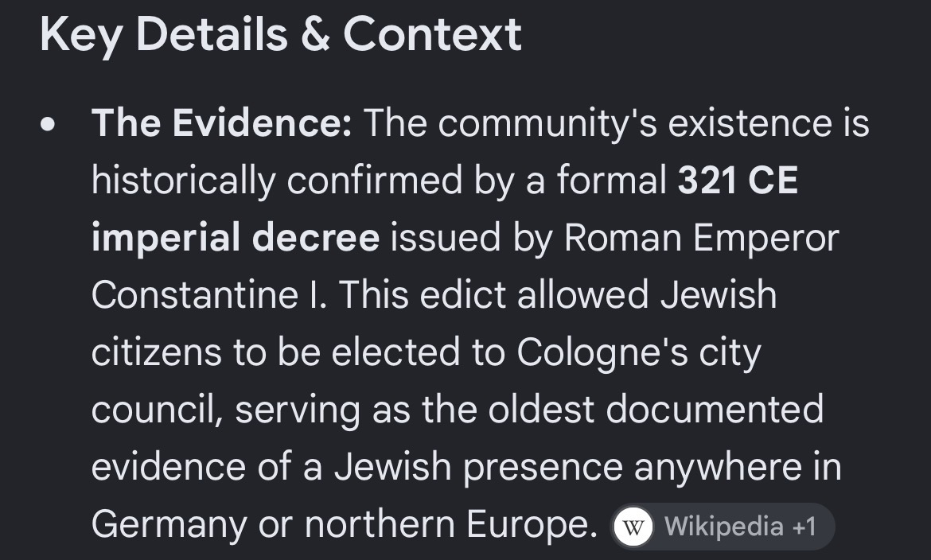
Task: Click the word historically in the second line
Action: click(184, 181)
